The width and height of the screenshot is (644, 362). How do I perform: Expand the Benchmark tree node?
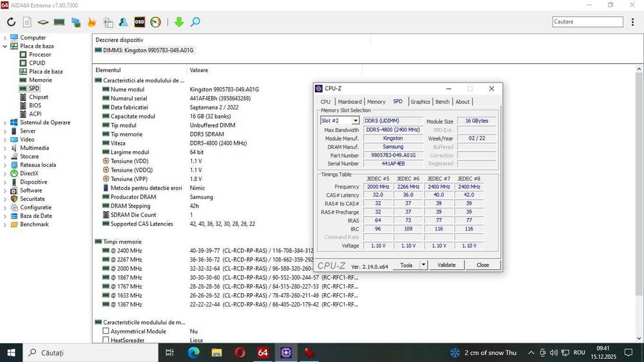pos(5,224)
